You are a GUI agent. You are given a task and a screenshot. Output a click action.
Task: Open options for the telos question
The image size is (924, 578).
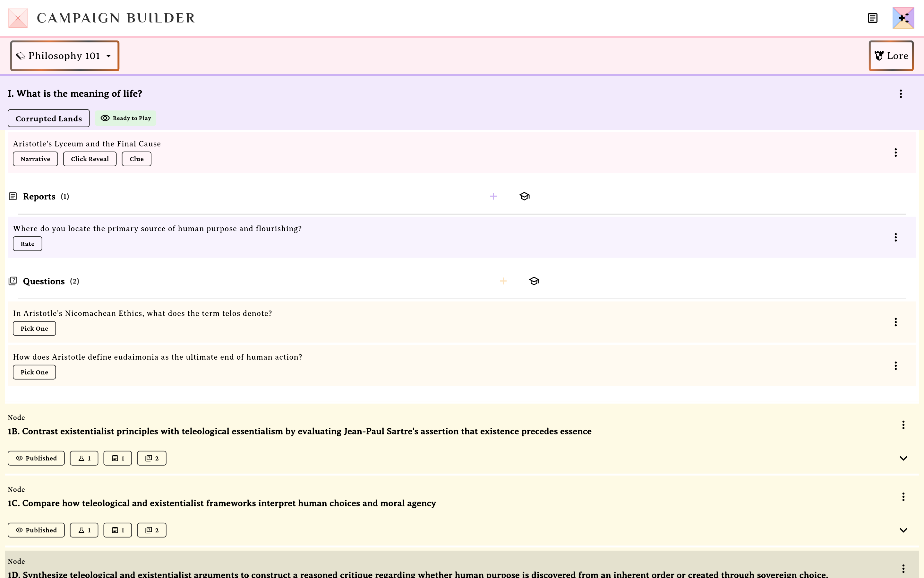(x=895, y=322)
